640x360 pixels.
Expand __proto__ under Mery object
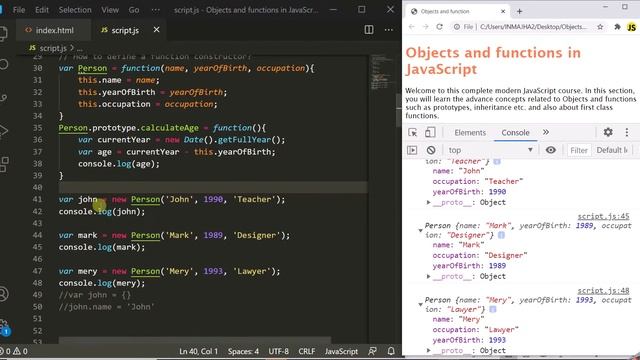pyautogui.click(x=429, y=351)
